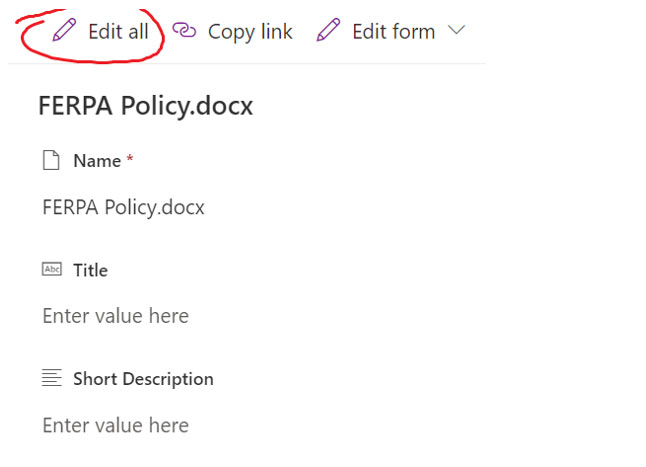Click the Name field label
646x467 pixels.
97,161
